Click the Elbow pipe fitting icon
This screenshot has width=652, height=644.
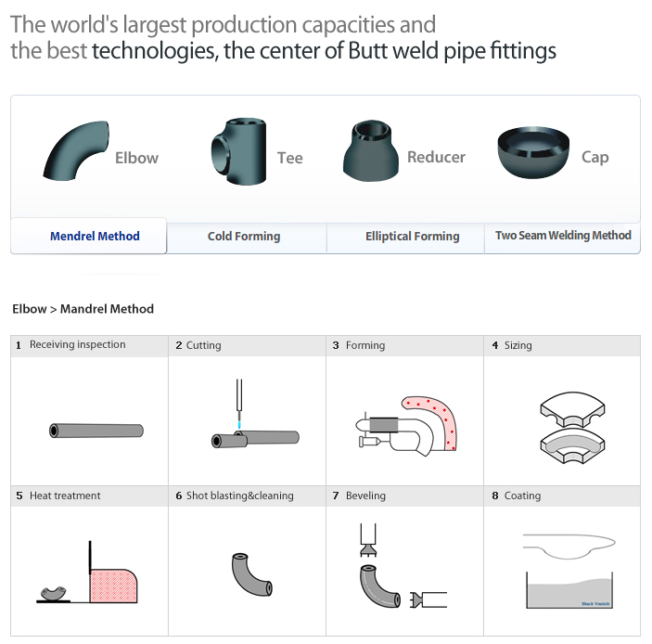(76, 149)
